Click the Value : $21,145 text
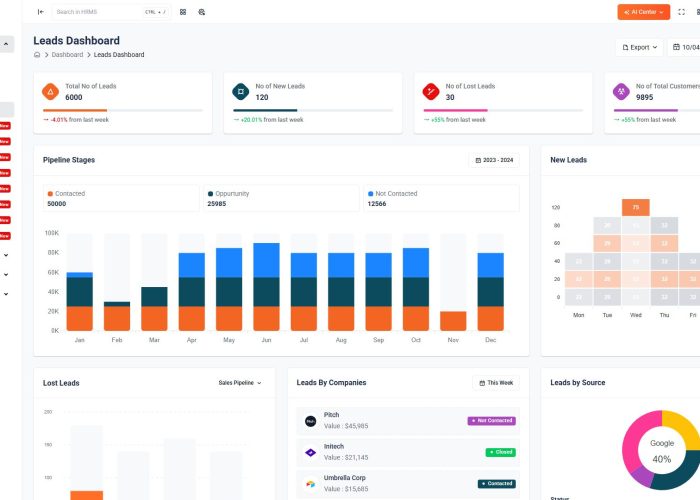This screenshot has height=500, width=700. [x=346, y=458]
